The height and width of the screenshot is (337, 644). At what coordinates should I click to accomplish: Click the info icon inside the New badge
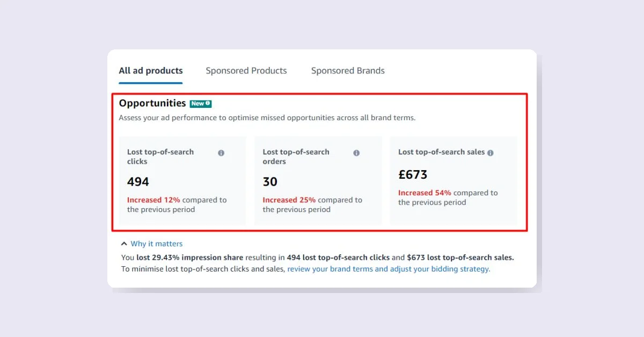208,103
